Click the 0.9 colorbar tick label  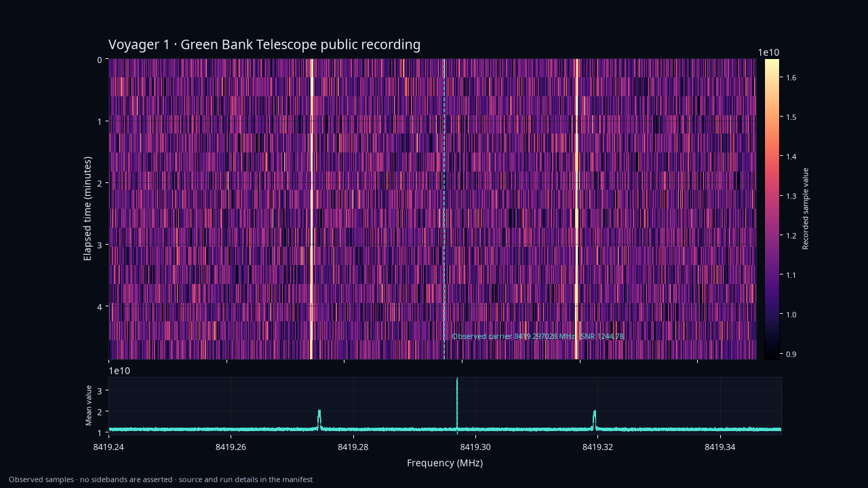[791, 354]
